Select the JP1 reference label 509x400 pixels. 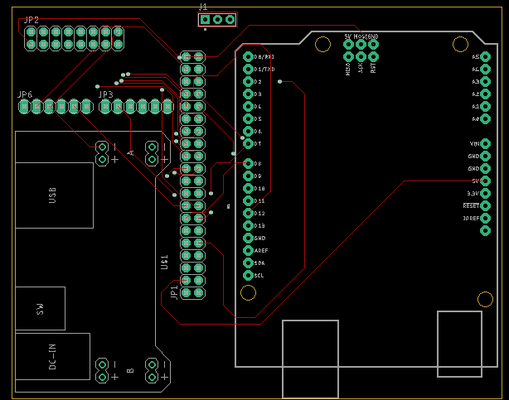click(174, 293)
